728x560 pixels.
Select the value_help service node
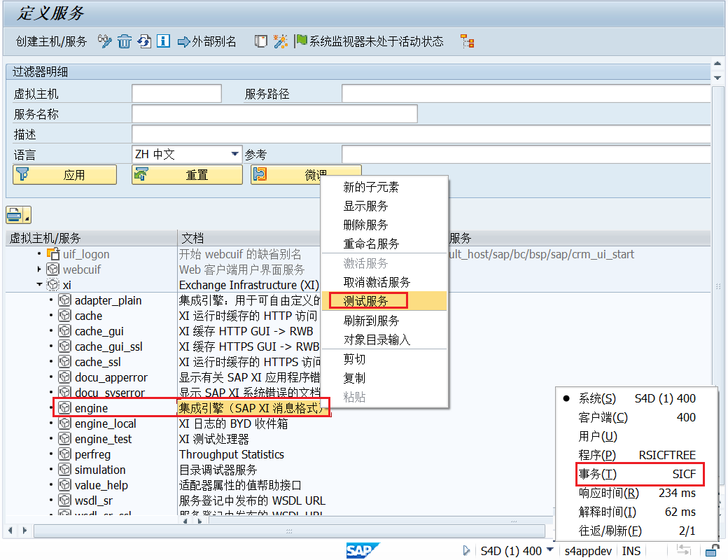(x=101, y=485)
